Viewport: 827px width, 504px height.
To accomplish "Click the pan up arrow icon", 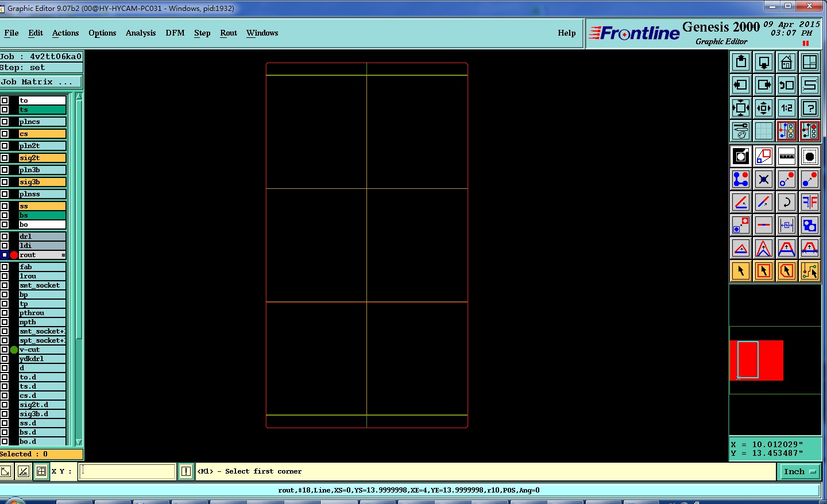I will click(741, 62).
